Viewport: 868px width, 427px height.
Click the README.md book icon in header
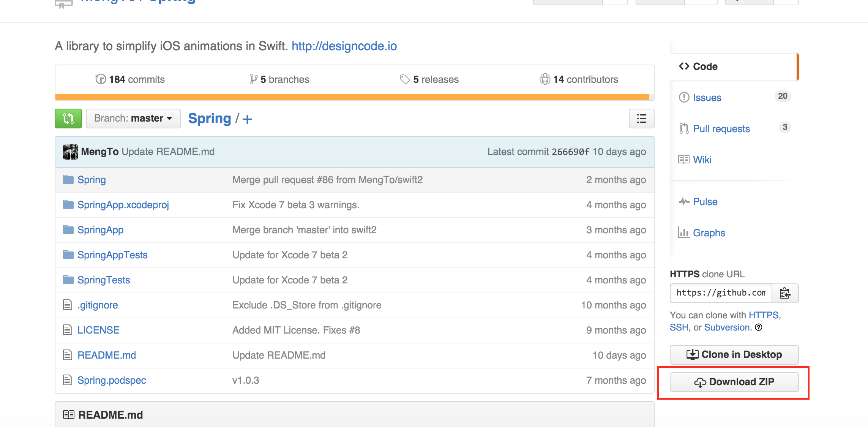(69, 414)
